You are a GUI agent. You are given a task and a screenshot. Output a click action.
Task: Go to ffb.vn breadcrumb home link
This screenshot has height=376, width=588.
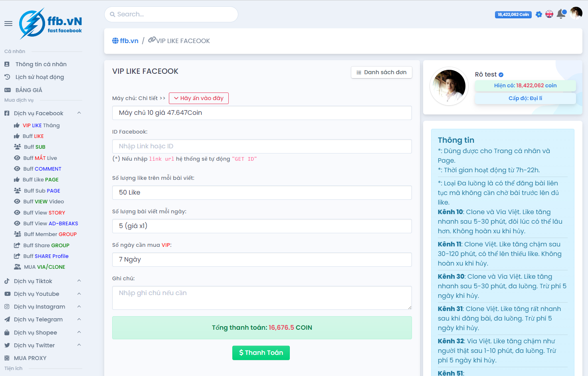point(125,41)
